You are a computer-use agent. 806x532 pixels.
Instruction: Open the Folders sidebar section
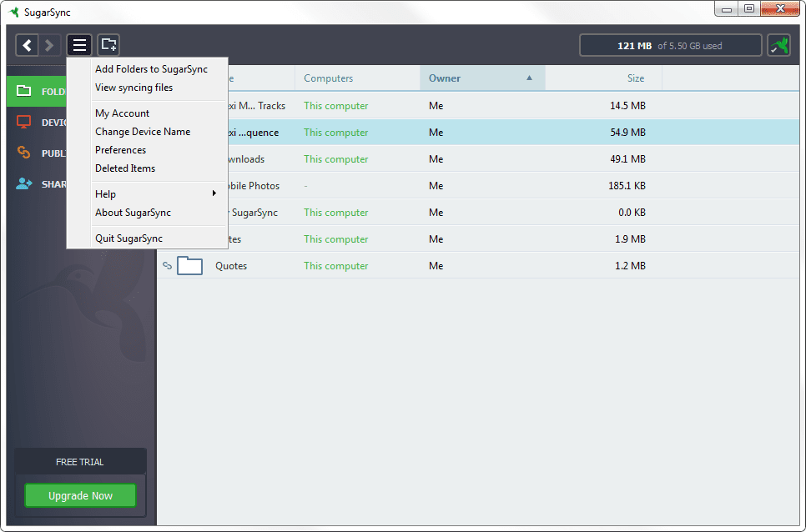[x=37, y=92]
